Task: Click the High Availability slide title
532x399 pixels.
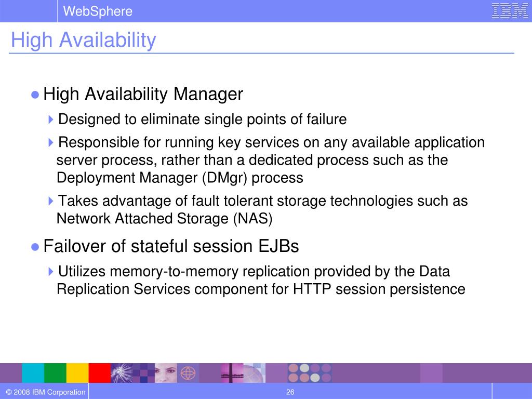Action: coord(84,40)
